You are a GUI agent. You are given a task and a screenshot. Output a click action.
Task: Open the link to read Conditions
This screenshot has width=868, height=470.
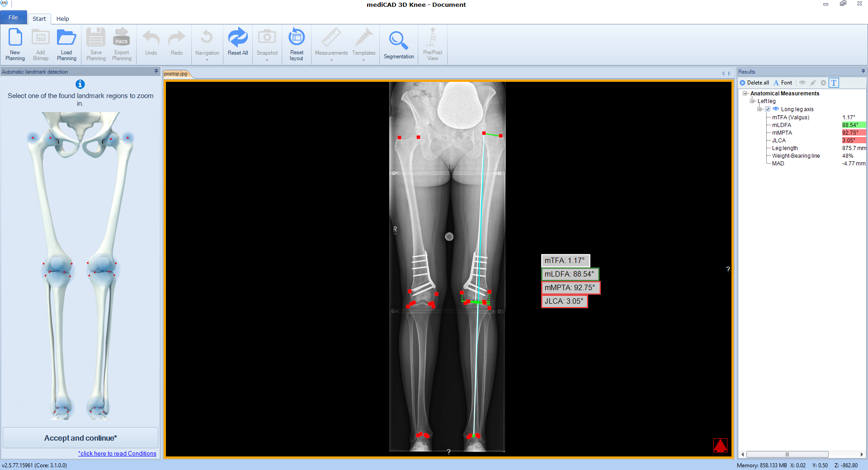[117, 453]
